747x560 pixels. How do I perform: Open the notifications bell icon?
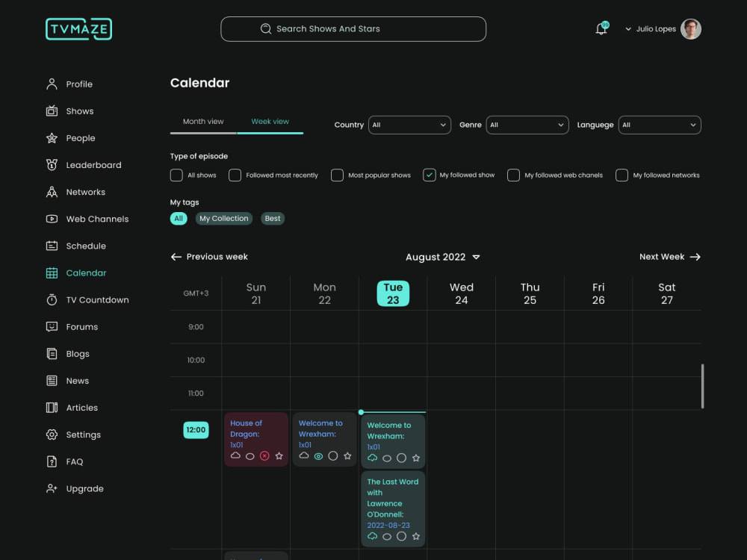tap(601, 29)
